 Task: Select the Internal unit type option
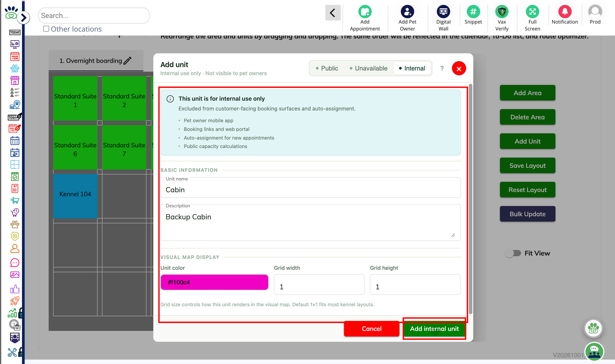pos(412,68)
